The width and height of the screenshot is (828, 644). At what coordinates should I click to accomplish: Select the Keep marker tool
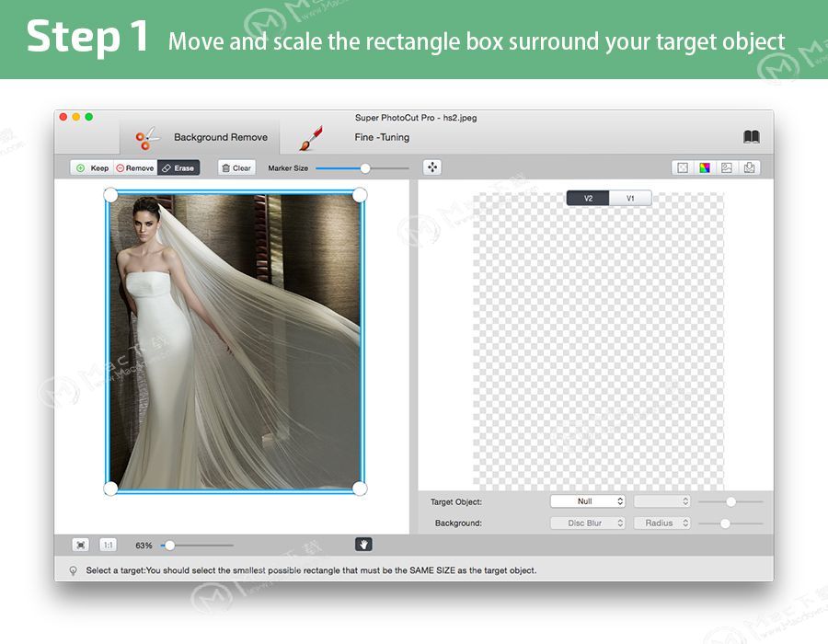click(x=92, y=167)
